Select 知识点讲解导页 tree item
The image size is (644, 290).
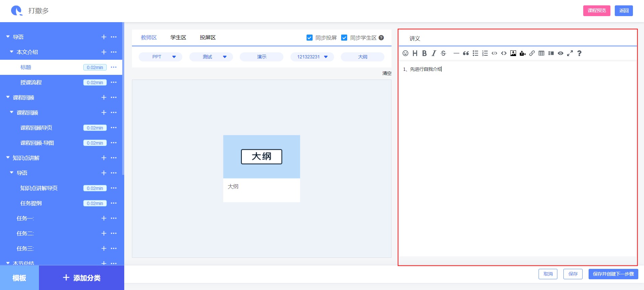pos(39,188)
